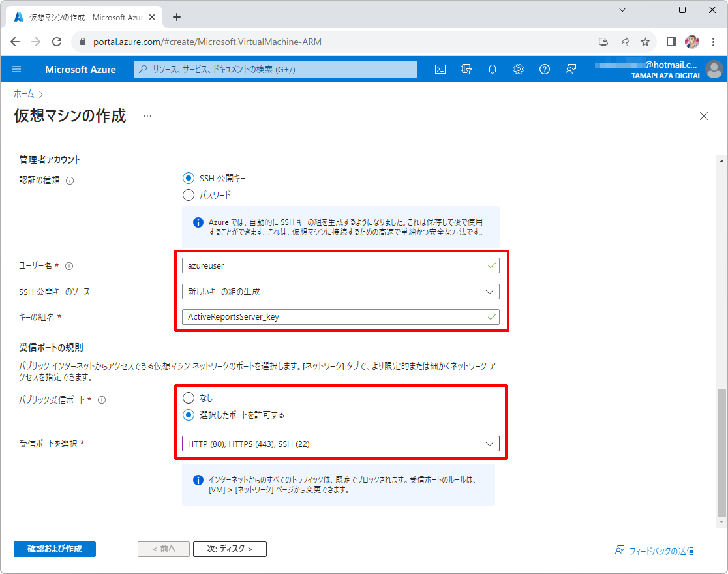Click the browser address bar URL

click(207, 42)
